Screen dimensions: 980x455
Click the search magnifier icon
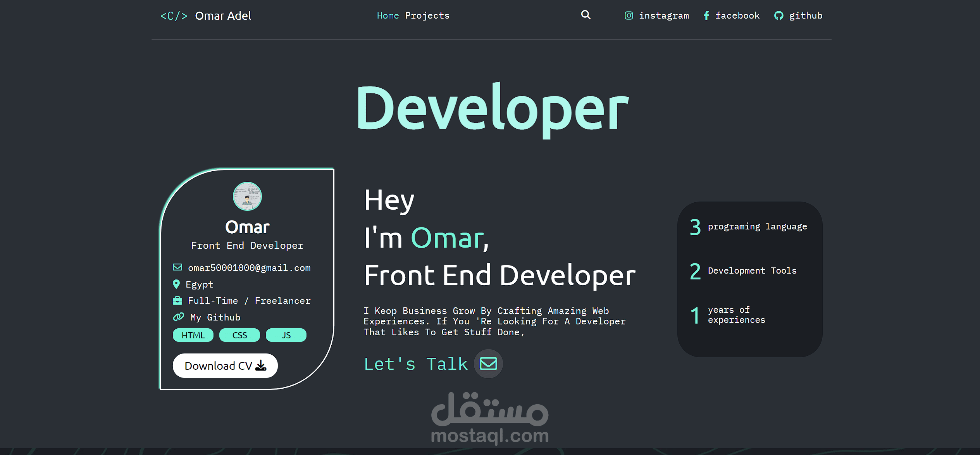586,15
